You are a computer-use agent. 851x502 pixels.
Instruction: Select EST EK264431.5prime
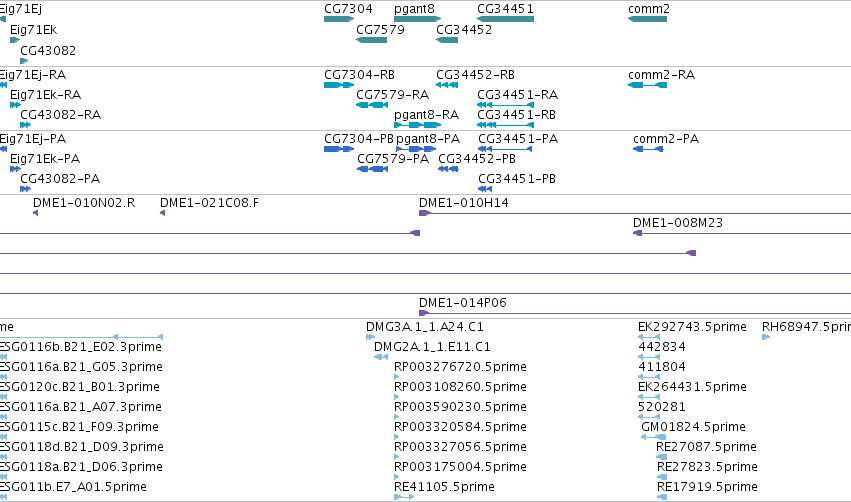pos(692,386)
